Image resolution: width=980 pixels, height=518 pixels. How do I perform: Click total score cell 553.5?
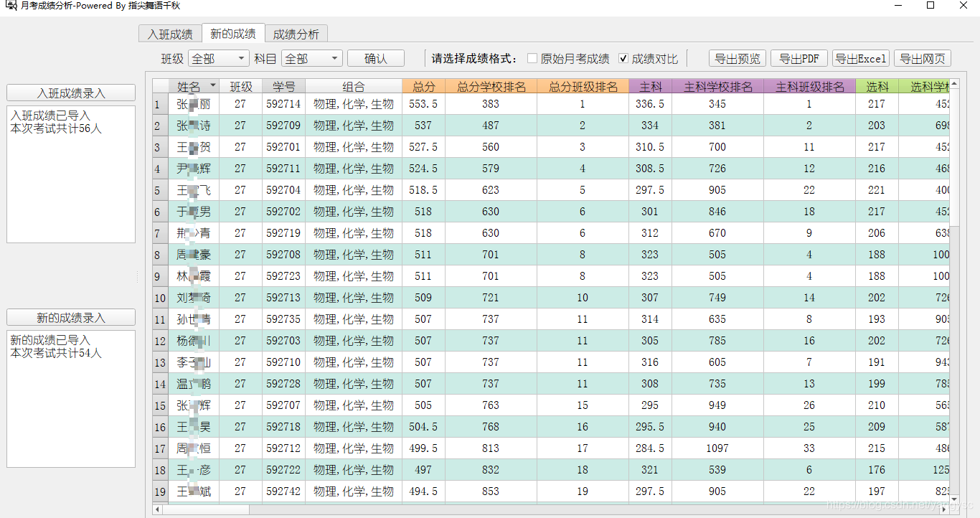(424, 104)
